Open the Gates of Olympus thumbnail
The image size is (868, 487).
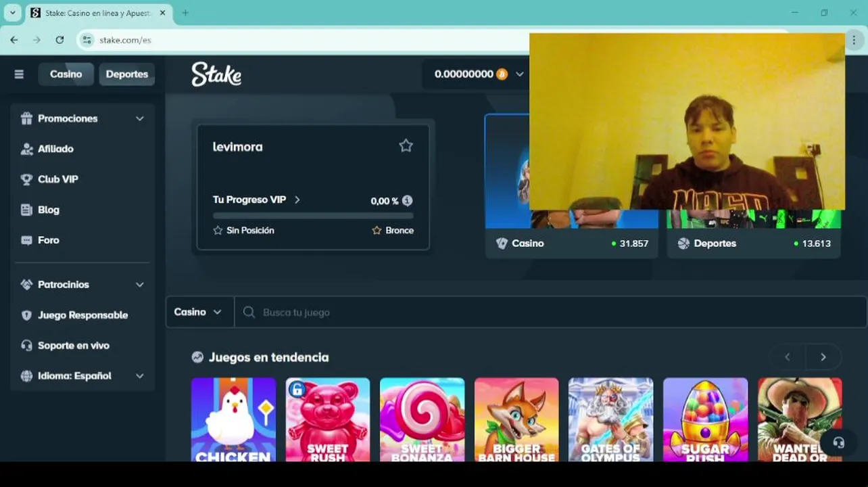[611, 419]
